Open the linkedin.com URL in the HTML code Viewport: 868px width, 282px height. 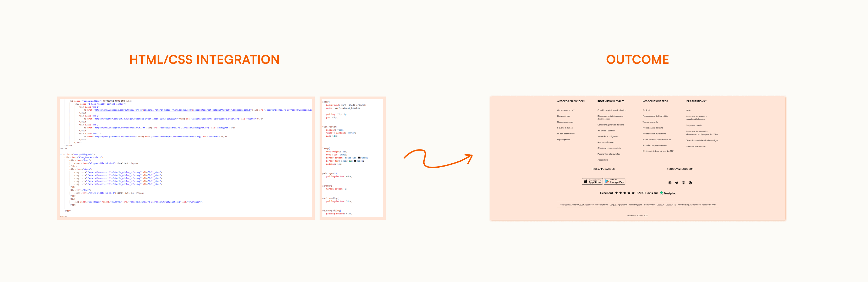tap(173, 110)
